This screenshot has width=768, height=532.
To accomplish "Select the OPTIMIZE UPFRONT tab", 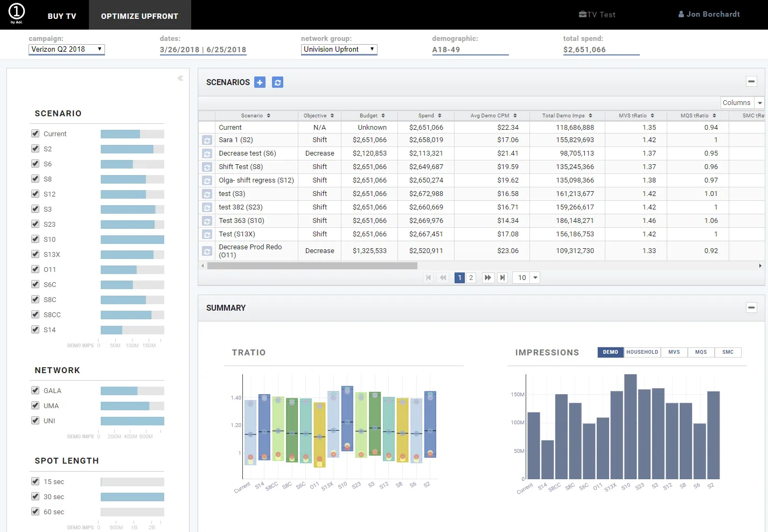I will (x=139, y=16).
